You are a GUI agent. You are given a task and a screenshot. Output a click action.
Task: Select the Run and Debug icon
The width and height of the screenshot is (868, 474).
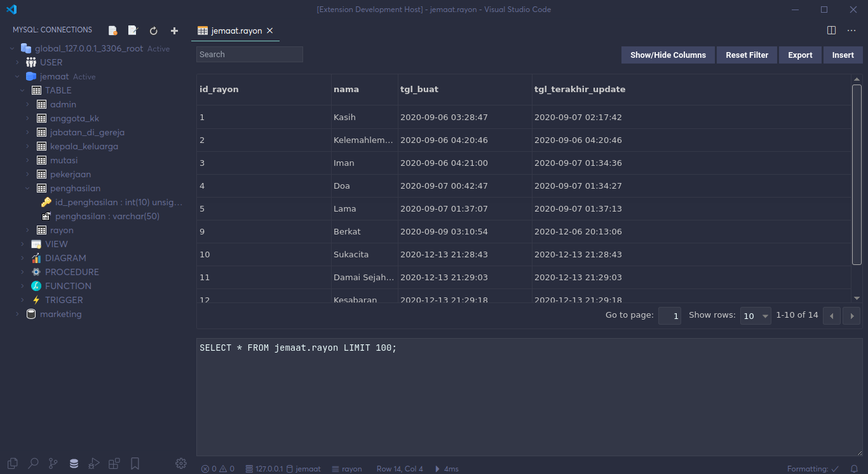coord(93,463)
